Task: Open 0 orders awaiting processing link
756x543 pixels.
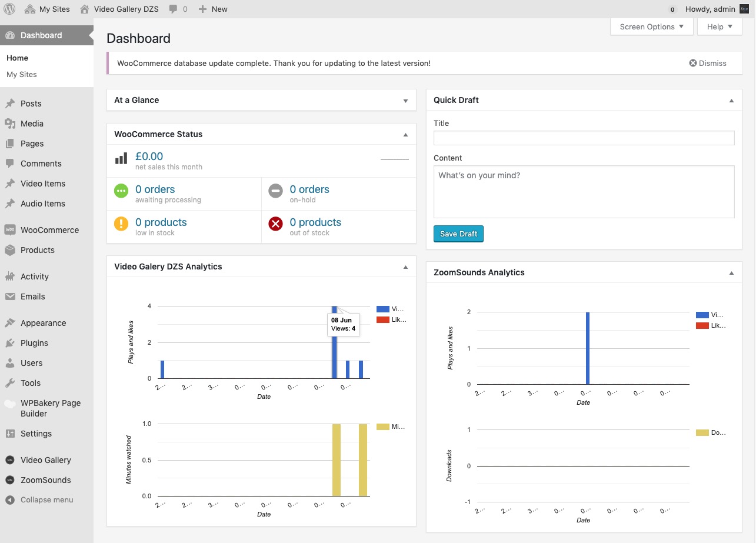Action: (155, 189)
